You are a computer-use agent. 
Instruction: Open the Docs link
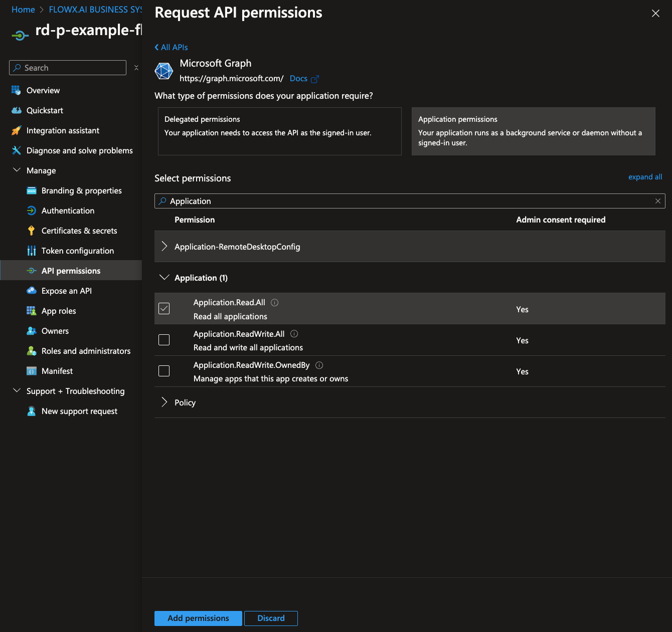pos(298,79)
